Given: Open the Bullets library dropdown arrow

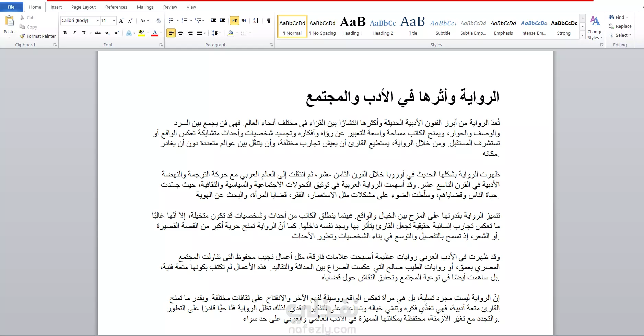Looking at the screenshot, I should [x=177, y=21].
